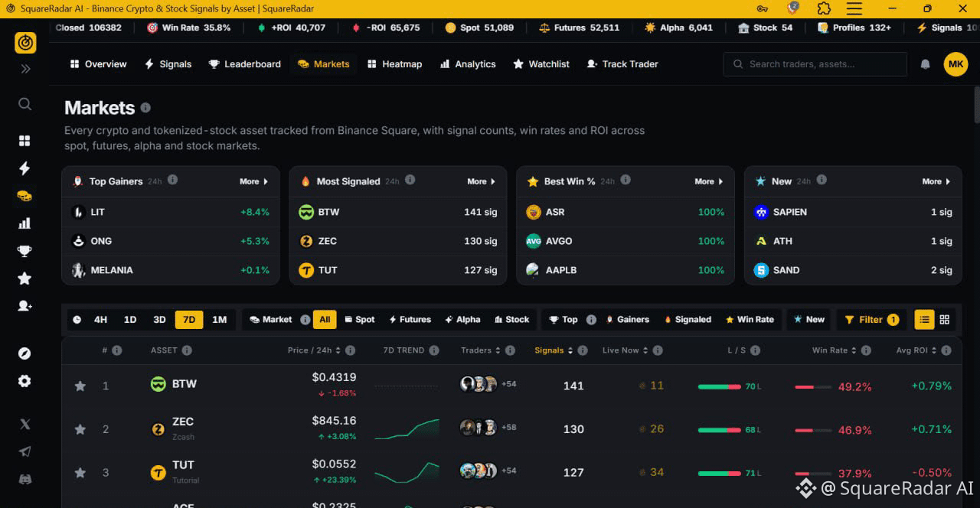Open the X social link in sidebar
This screenshot has height=508, width=980.
point(24,424)
